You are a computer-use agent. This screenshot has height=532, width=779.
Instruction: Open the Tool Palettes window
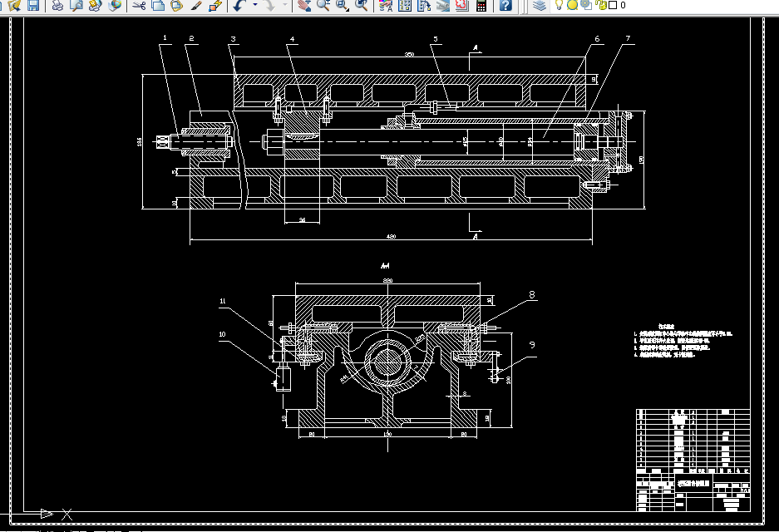pyautogui.click(x=424, y=6)
